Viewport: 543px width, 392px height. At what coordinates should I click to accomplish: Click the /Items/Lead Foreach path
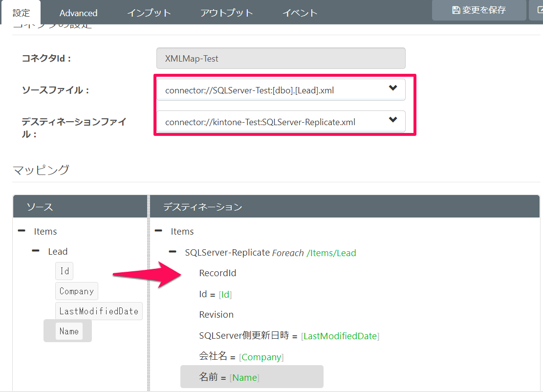coord(331,253)
